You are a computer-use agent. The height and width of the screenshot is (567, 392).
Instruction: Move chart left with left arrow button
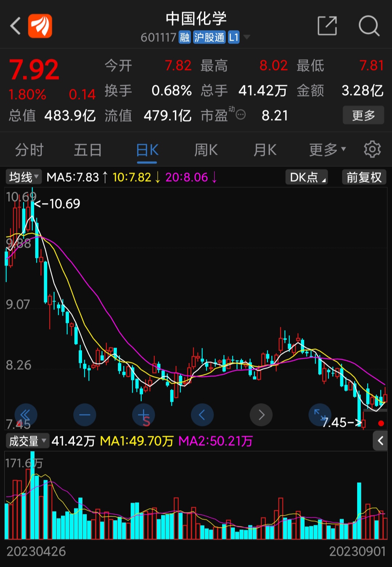tap(202, 415)
